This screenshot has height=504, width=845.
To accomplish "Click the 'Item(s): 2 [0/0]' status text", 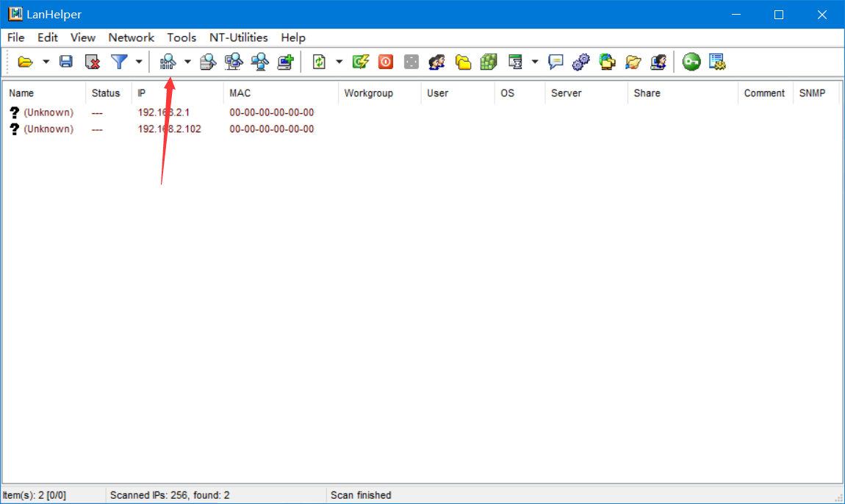I will tap(35, 495).
